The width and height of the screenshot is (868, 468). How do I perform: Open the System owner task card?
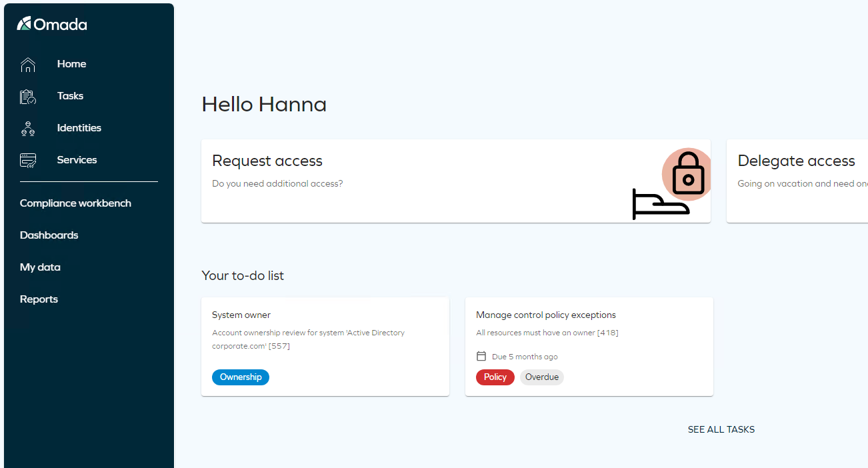point(325,347)
